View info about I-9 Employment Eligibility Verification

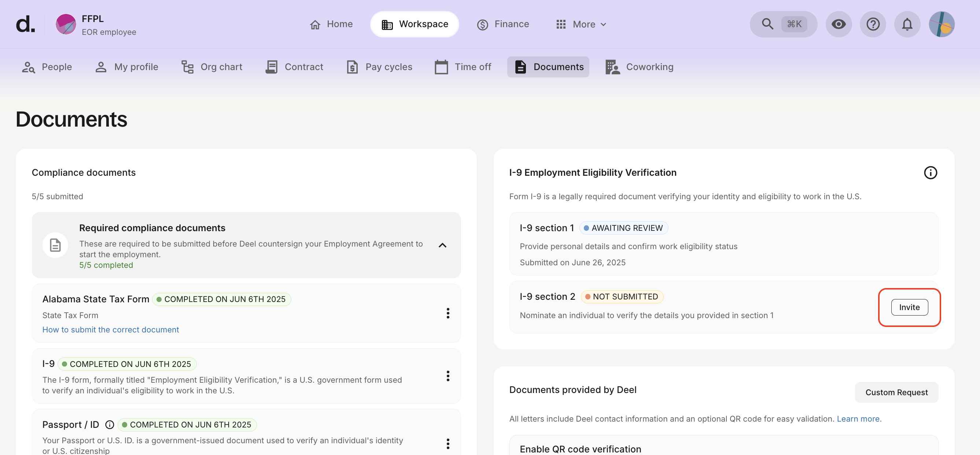pyautogui.click(x=931, y=172)
